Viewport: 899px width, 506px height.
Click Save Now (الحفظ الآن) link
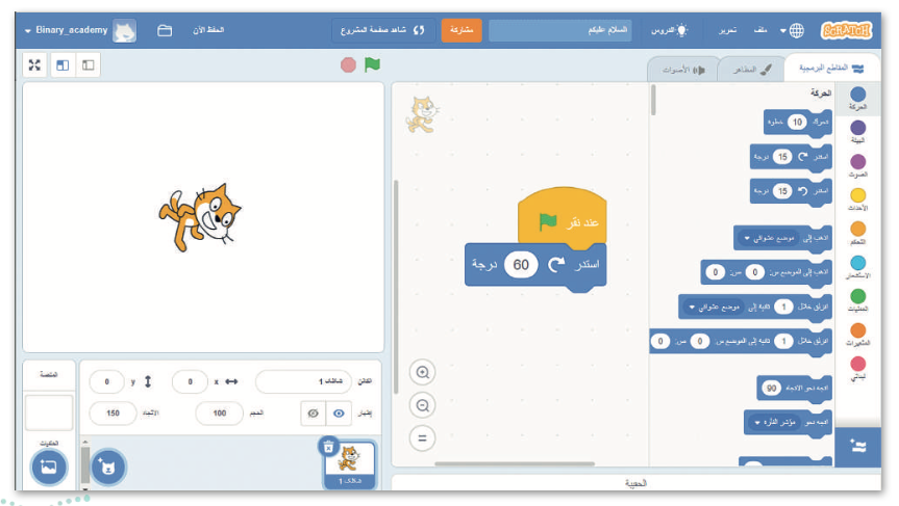[x=208, y=30]
